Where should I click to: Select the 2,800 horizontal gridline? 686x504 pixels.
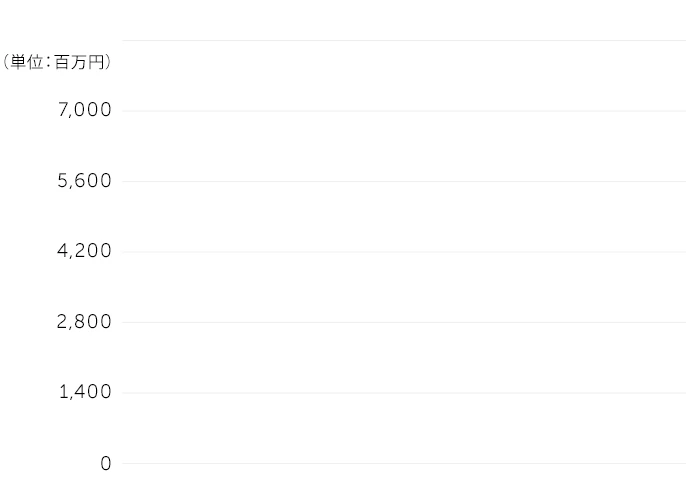(x=404, y=322)
